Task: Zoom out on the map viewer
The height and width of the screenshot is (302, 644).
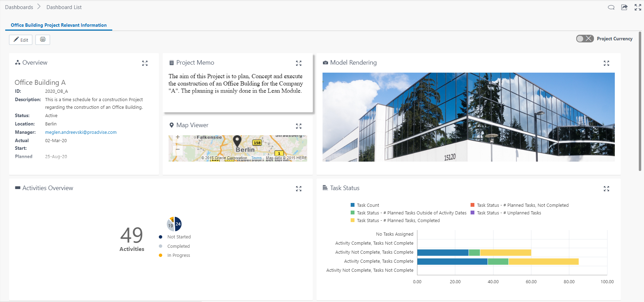Action: (x=178, y=149)
